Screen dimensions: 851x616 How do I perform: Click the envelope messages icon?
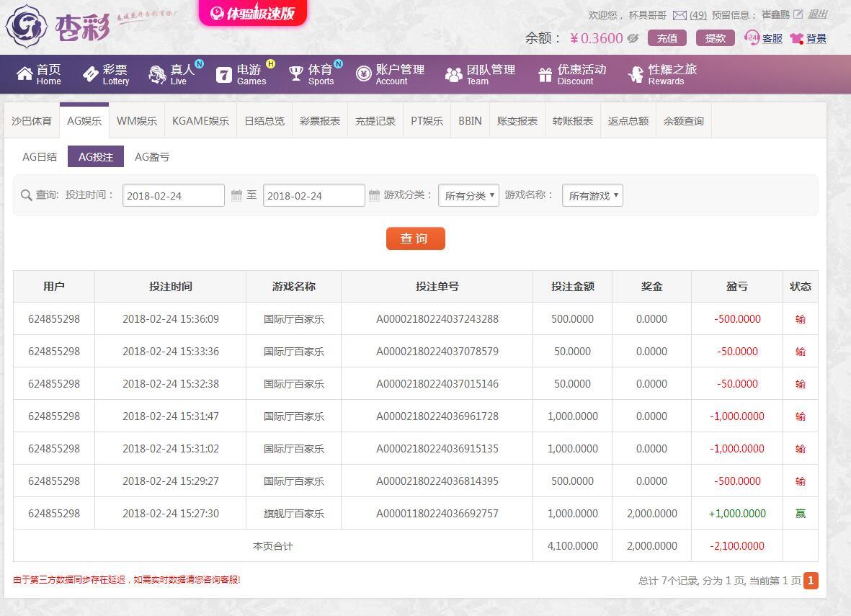point(680,15)
